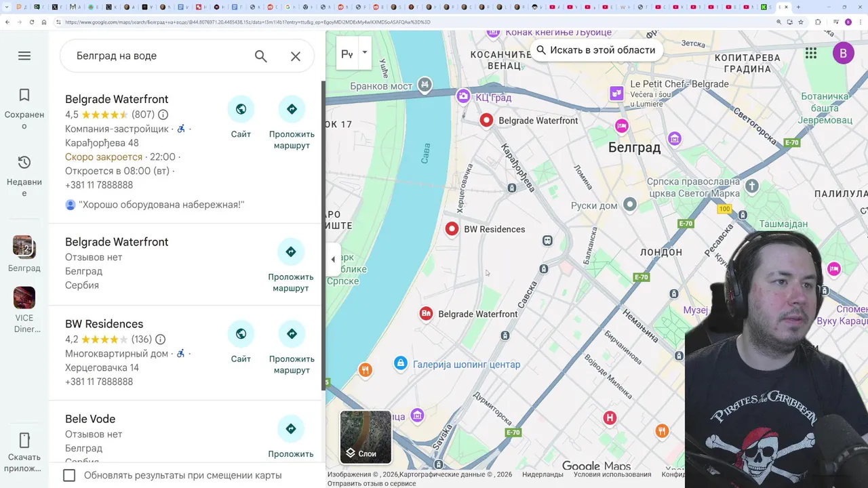Open the map dropdown arrow next to Рч
Screen dimensions: 868x488
(365, 53)
